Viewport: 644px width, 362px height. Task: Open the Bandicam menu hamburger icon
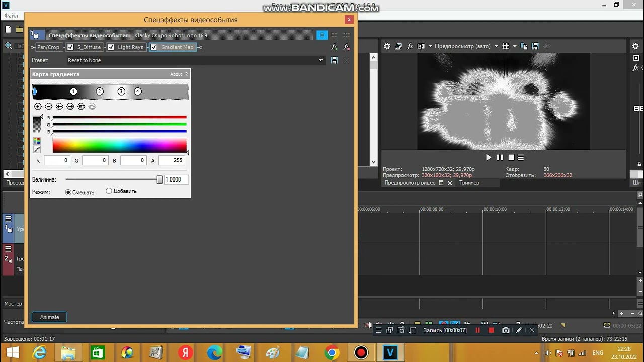coord(379,330)
